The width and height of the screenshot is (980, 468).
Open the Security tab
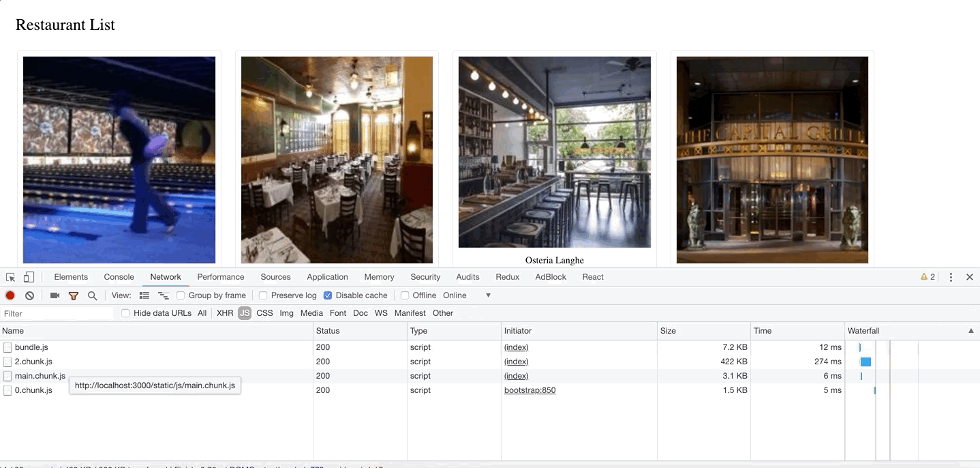click(425, 277)
